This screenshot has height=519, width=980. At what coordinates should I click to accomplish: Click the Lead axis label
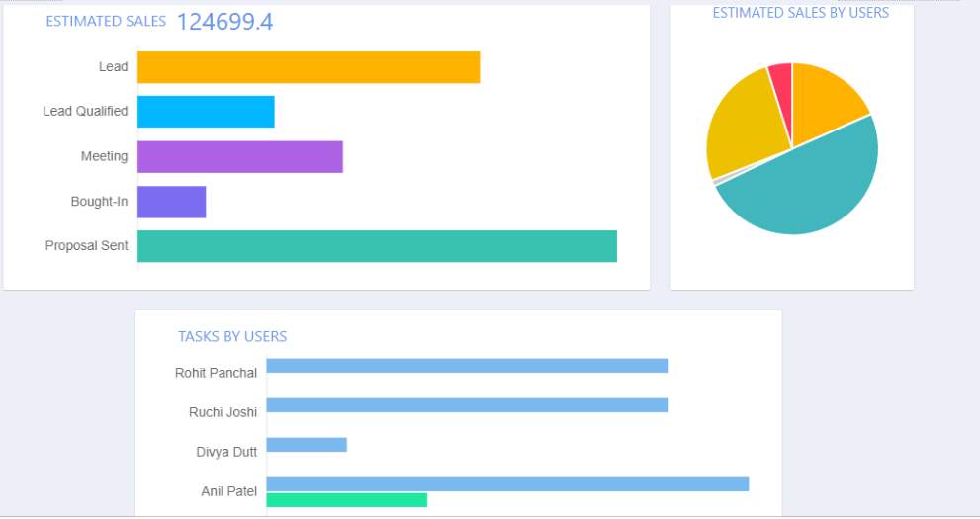(113, 67)
